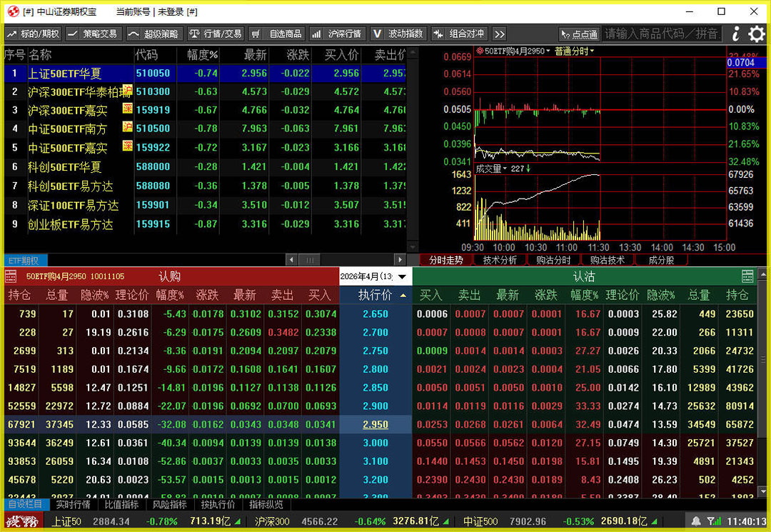Click the info 'i' icon
Screen dimensions: 771x532
tap(736, 34)
